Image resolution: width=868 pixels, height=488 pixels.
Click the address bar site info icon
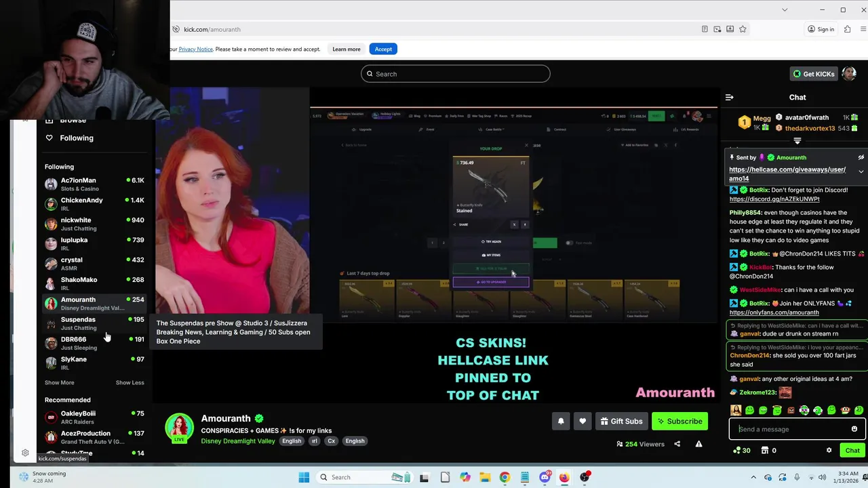(176, 29)
